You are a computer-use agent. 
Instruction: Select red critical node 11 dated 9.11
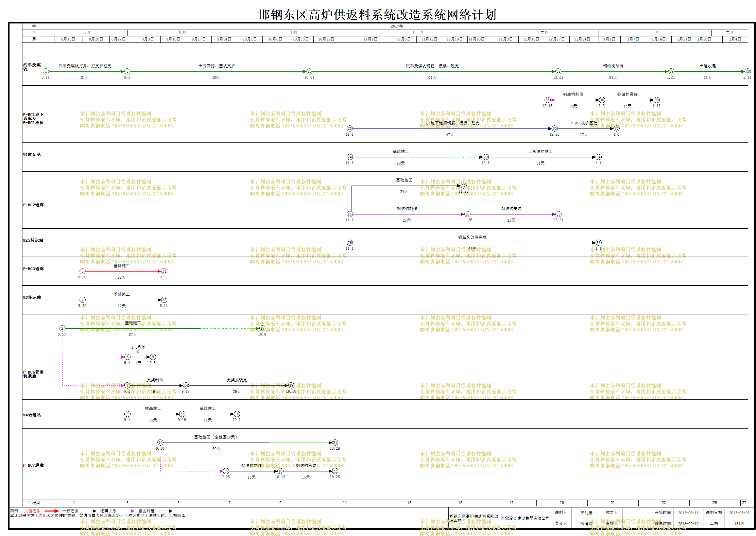tap(164, 271)
